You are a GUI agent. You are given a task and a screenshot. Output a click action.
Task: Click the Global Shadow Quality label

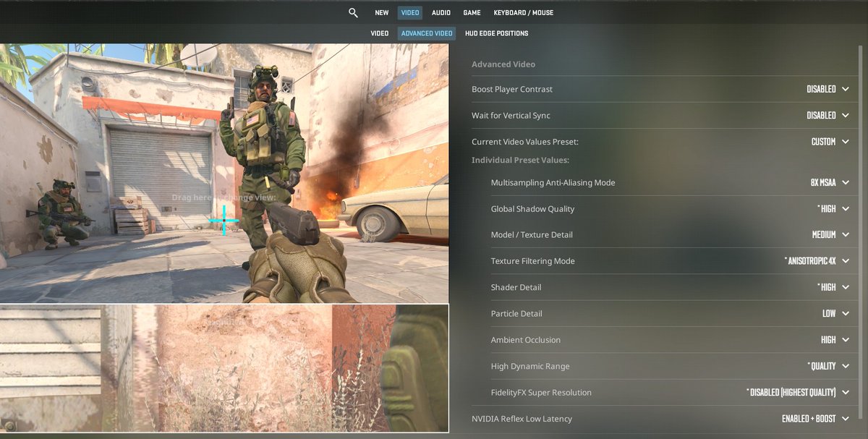(532, 209)
